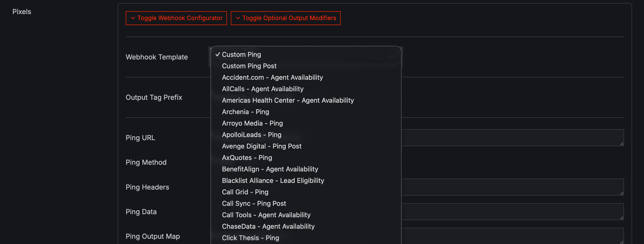
Task: Select BenefitAlign - Agent Availability template
Action: (270, 169)
